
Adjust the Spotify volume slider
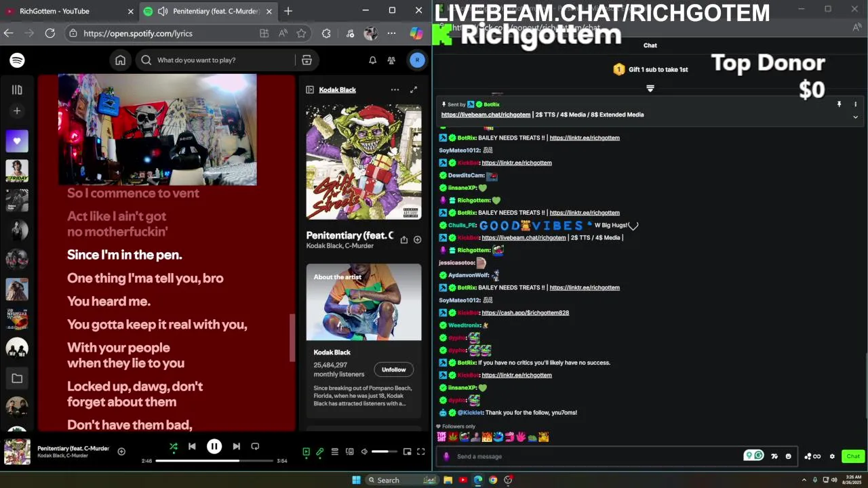tap(384, 451)
